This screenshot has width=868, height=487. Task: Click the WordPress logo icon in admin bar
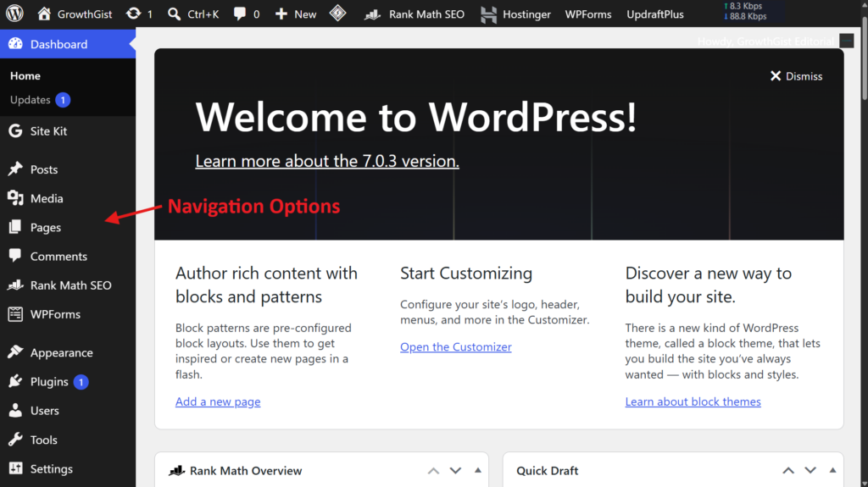click(15, 14)
